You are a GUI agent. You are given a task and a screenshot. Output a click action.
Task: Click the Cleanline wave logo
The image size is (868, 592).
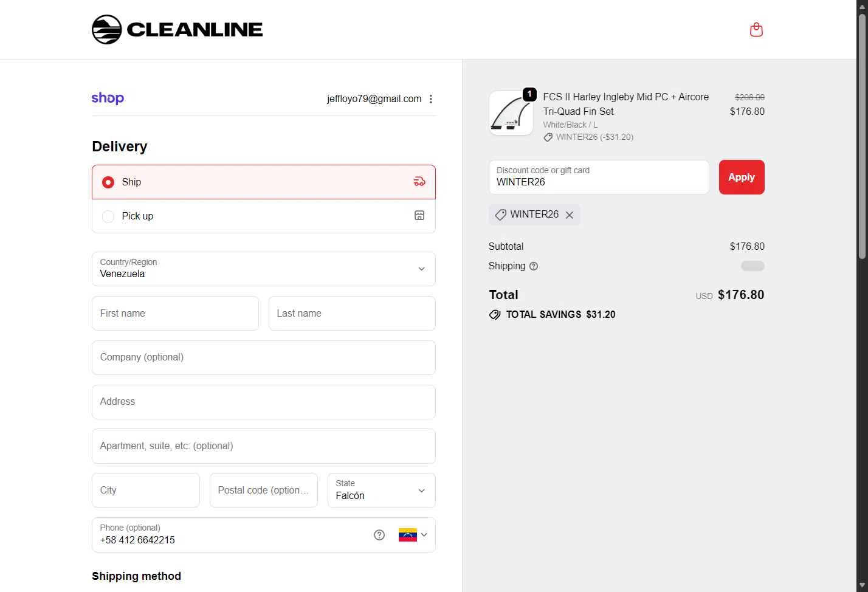click(x=107, y=30)
